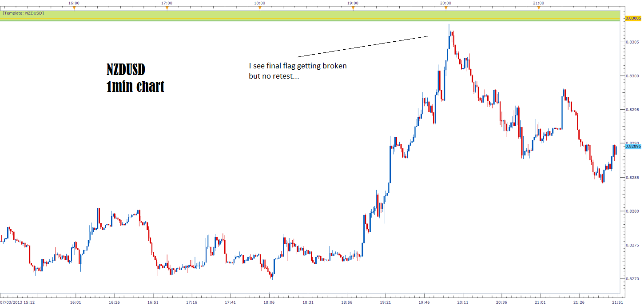Click the 20:11 bottom time axis label

(x=463, y=302)
